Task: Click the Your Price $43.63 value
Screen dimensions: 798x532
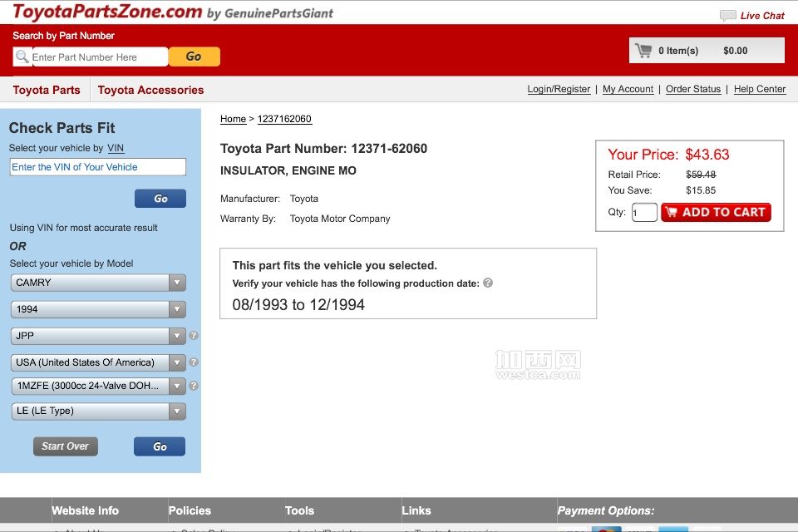Action: [707, 155]
